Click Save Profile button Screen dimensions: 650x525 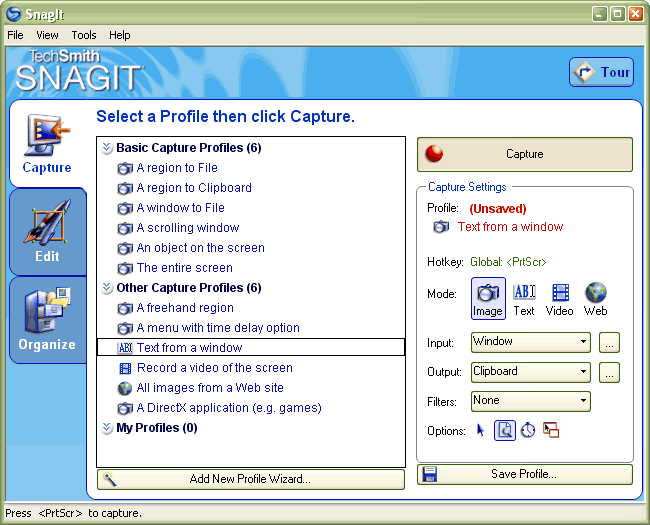(525, 474)
